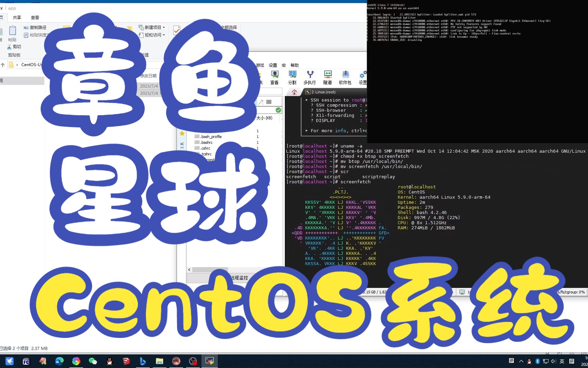
Task: Open Microsoft Edge from the taskbar
Action: point(60,361)
